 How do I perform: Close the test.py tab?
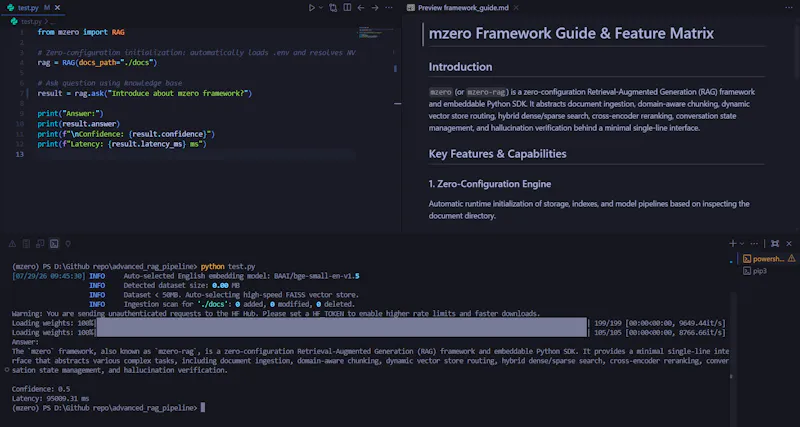[x=57, y=8]
